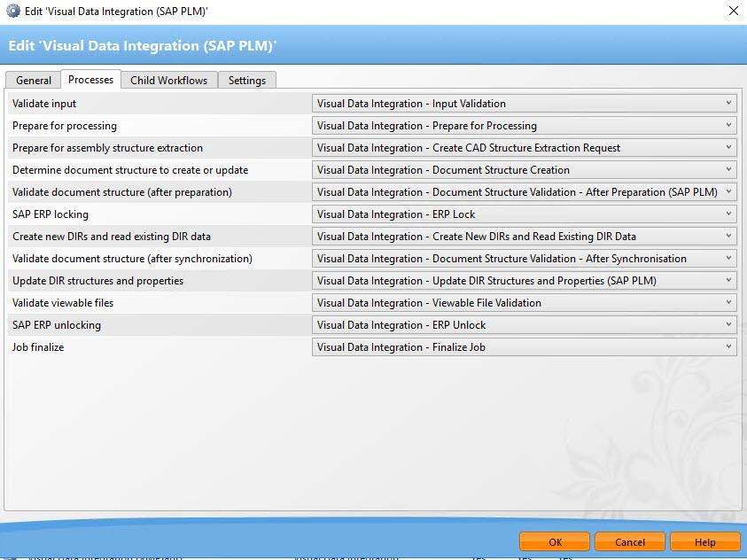Viewport: 747px width, 560px height.
Task: Select the 'Prepare for processing' label
Action: (x=65, y=126)
